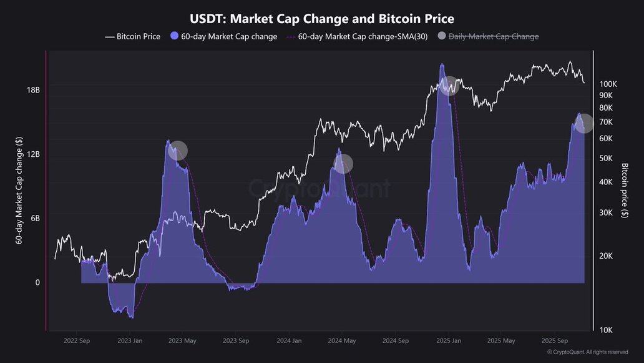Click the gray circle icon beside Daily Market Cap Change
Screen dimensions: 644x363
tap(442, 37)
